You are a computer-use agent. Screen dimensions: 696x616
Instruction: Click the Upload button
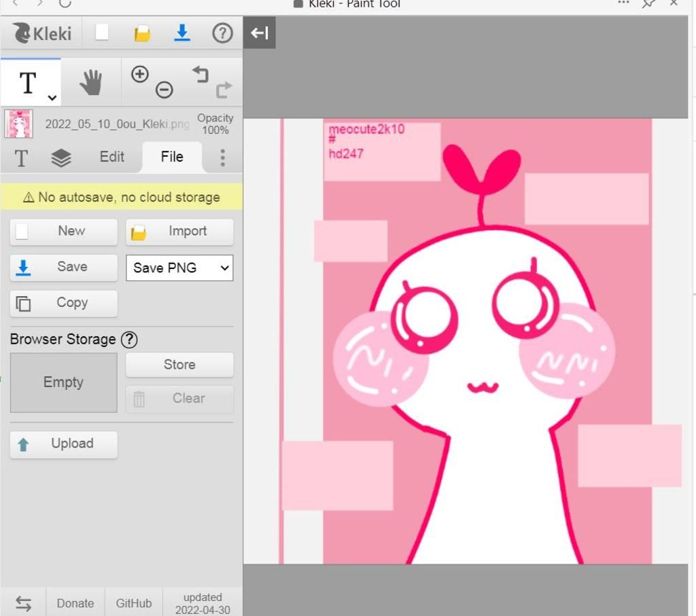coord(64,444)
